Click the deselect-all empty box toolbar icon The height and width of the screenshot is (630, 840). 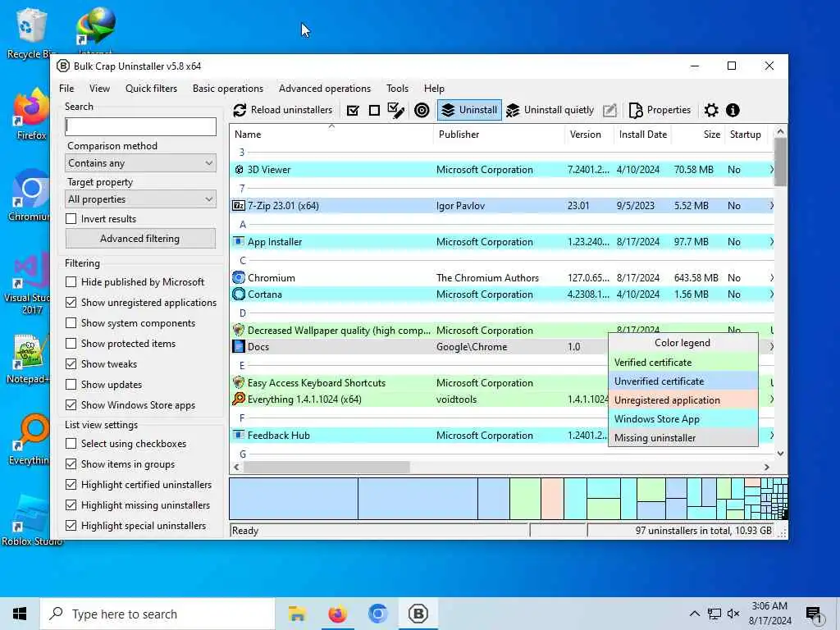coord(374,111)
